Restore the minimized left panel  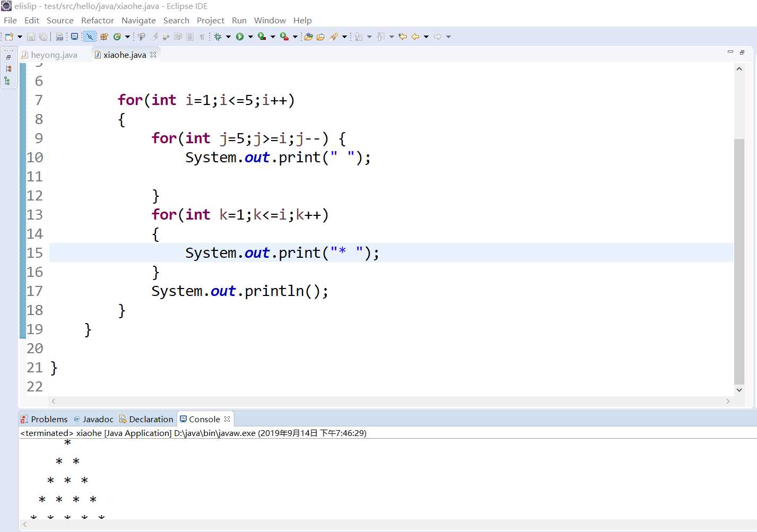(x=8, y=57)
